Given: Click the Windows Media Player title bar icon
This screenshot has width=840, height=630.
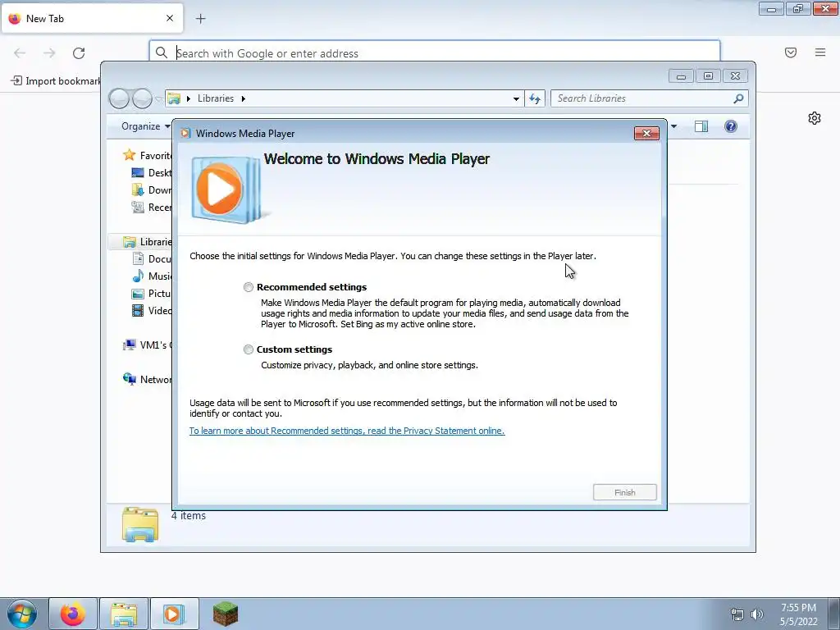Looking at the screenshot, I should [185, 134].
